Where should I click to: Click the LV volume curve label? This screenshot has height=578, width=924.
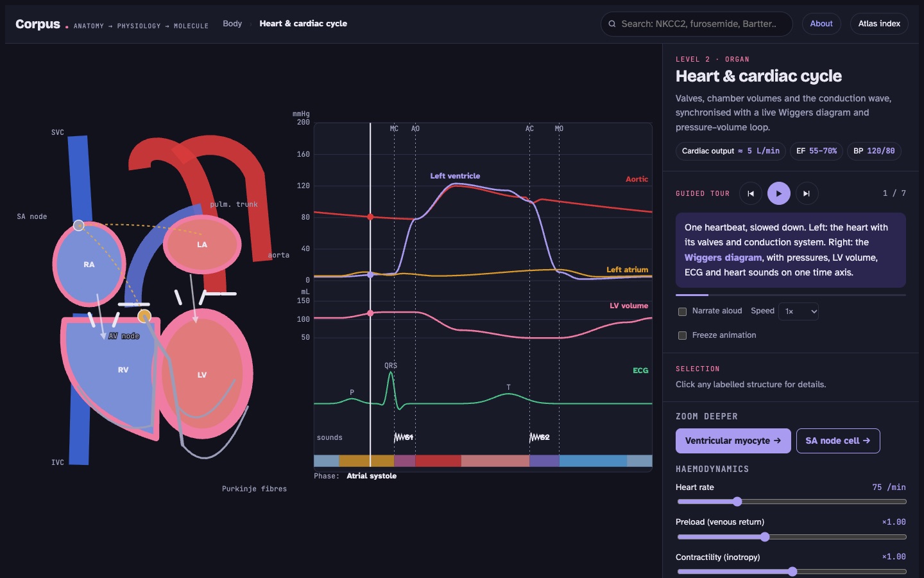[x=629, y=306]
